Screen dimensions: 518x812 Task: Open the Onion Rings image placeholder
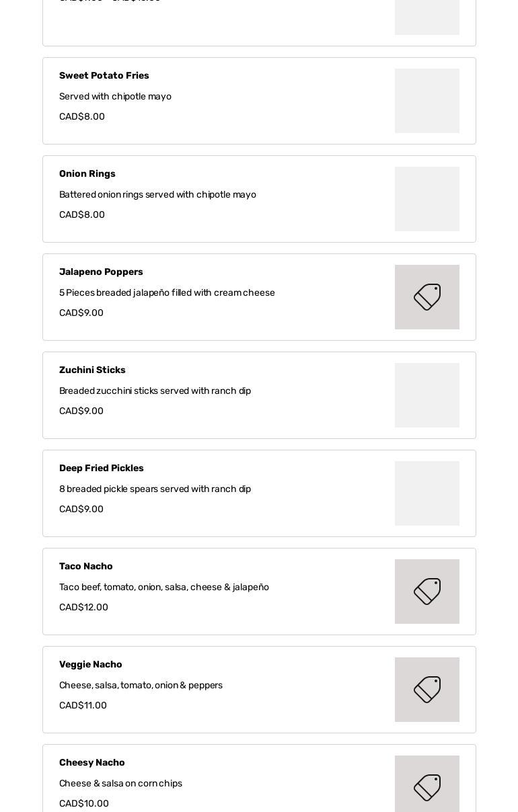[x=427, y=199]
